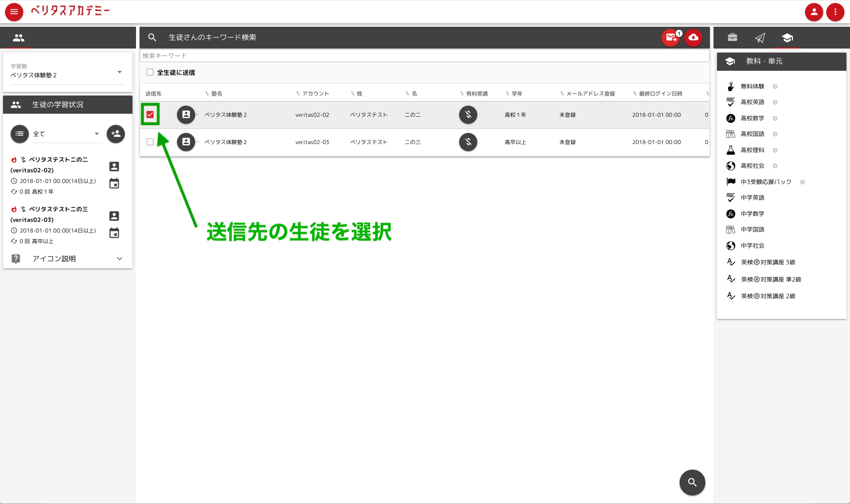Screen dimensions: 850x504
Task: Open calendar icon for veritas02-02 student
Action: pos(114,184)
